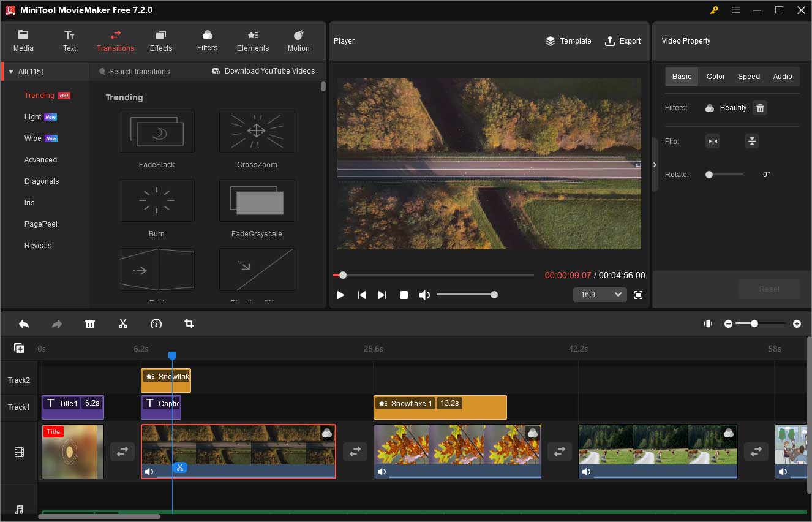Skip to next frame

382,295
